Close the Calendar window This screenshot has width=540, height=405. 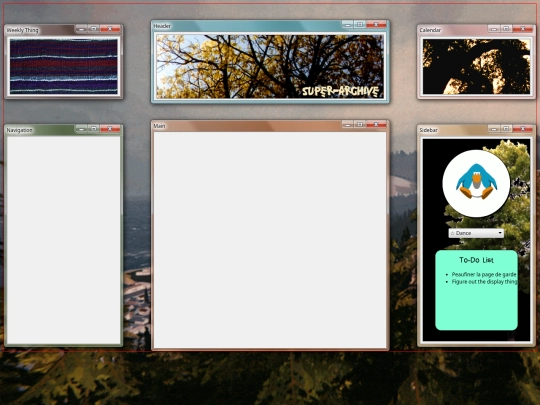[x=523, y=29]
